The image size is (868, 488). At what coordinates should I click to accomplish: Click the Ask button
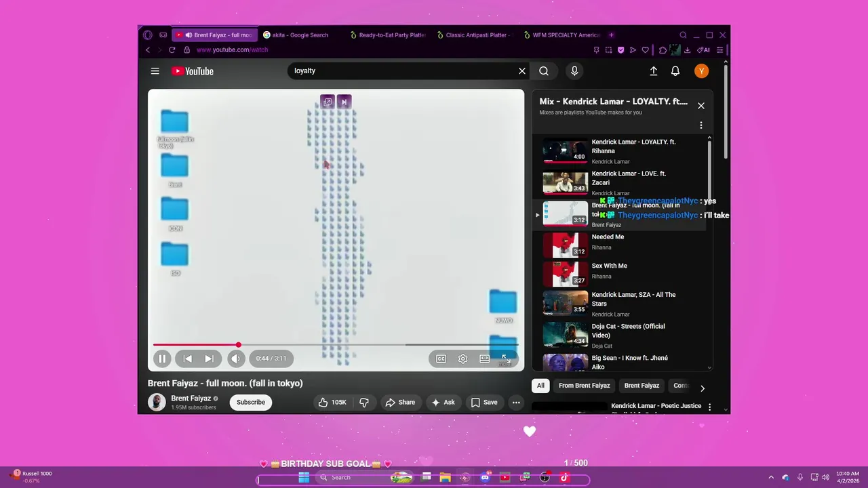coord(443,403)
